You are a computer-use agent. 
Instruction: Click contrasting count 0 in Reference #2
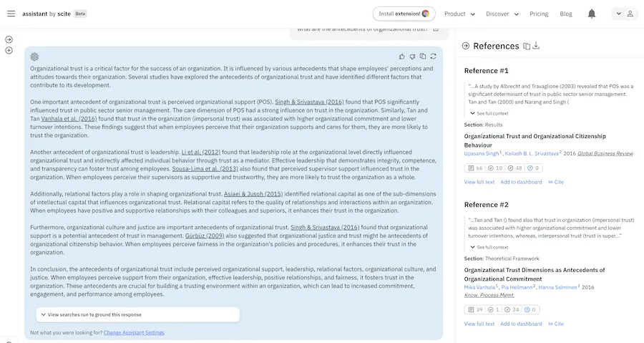click(x=530, y=310)
